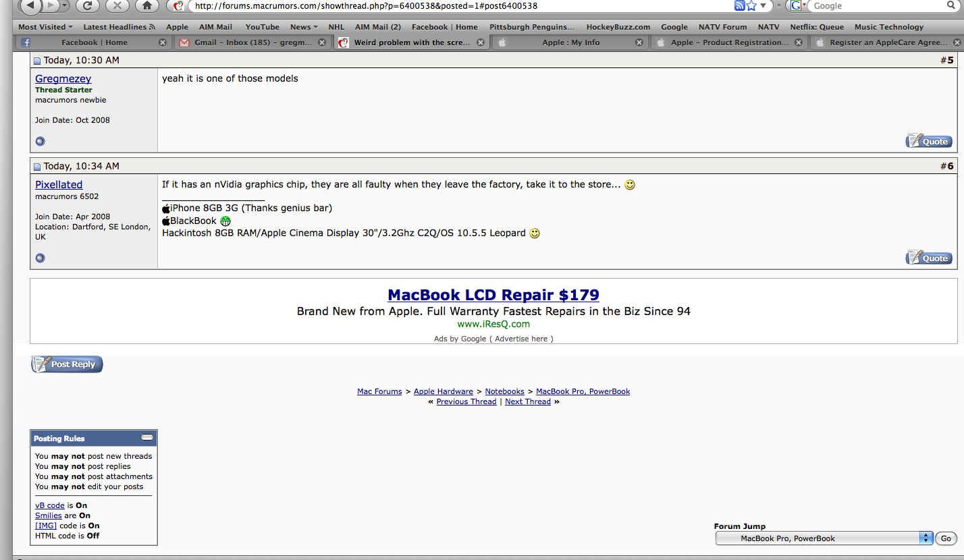The width and height of the screenshot is (964, 560).
Task: Click the Google search field
Action: point(876,5)
